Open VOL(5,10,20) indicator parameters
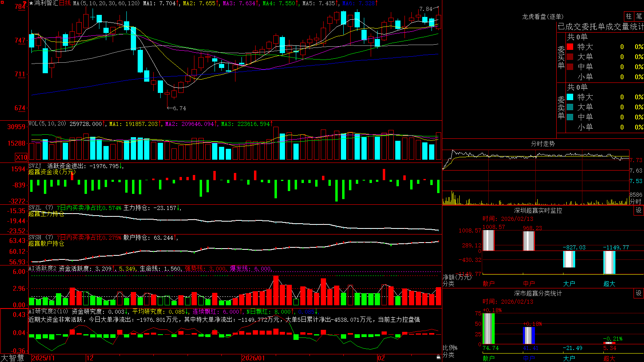Viewport: 644px width, 362px height. pos(47,124)
